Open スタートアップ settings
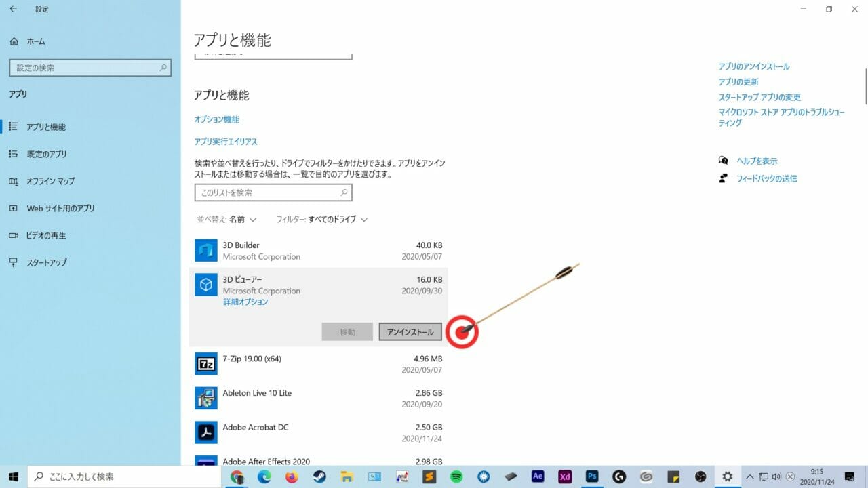Image resolution: width=868 pixels, height=488 pixels. point(46,262)
